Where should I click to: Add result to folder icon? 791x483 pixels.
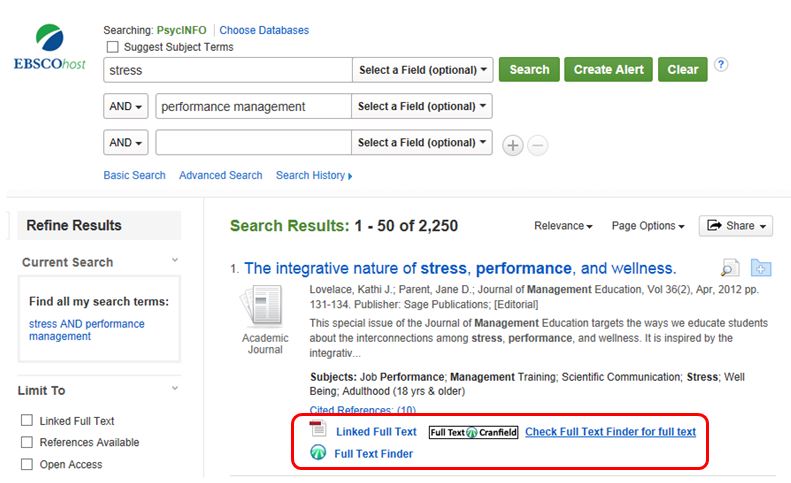(761, 268)
